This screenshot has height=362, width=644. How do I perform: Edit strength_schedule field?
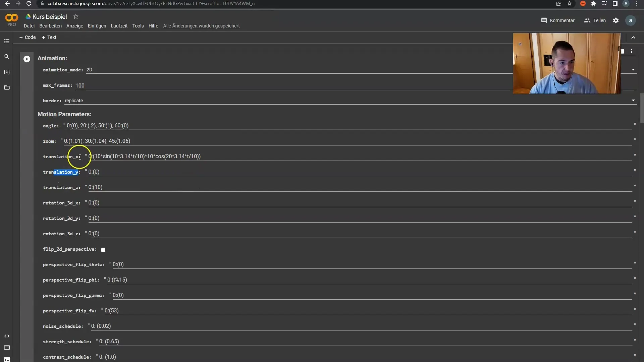point(366,342)
